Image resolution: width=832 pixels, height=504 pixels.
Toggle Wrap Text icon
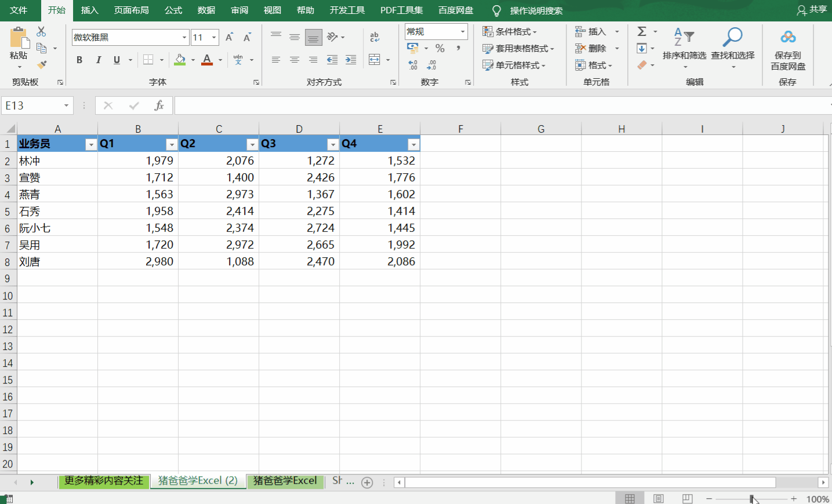click(x=375, y=37)
